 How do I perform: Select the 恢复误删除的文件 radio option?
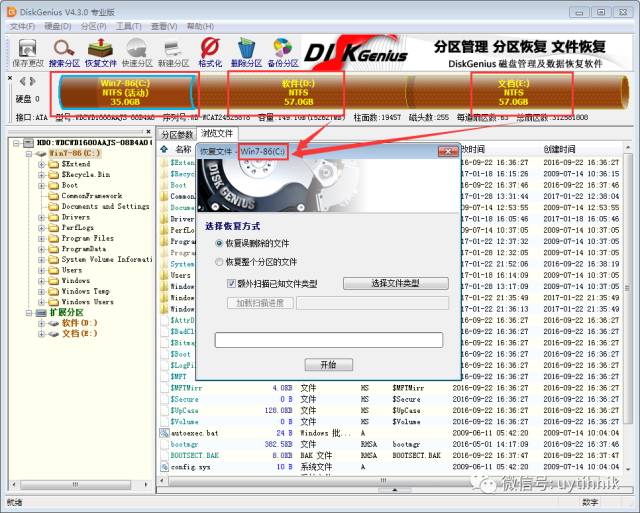click(x=219, y=243)
